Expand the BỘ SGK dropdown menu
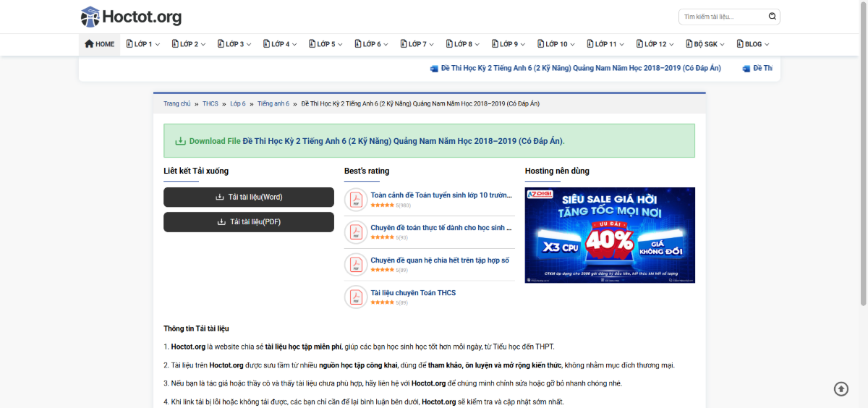The height and width of the screenshot is (408, 868). pyautogui.click(x=723, y=45)
